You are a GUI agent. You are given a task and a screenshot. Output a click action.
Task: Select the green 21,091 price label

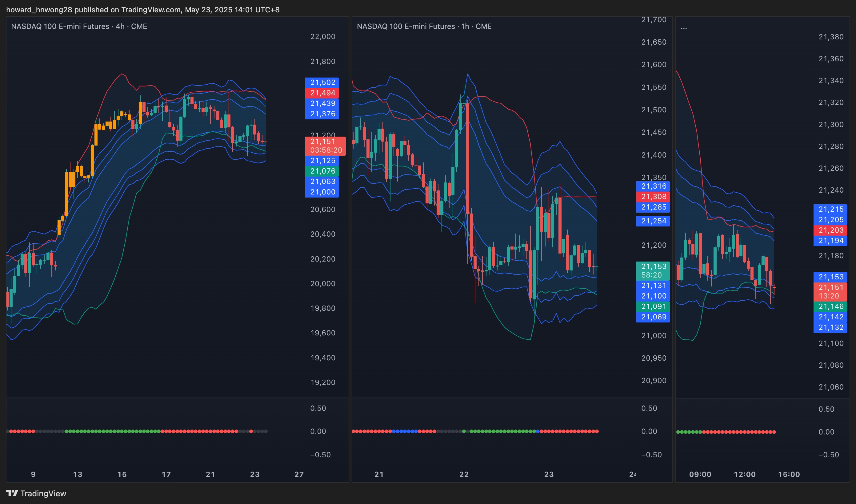653,307
